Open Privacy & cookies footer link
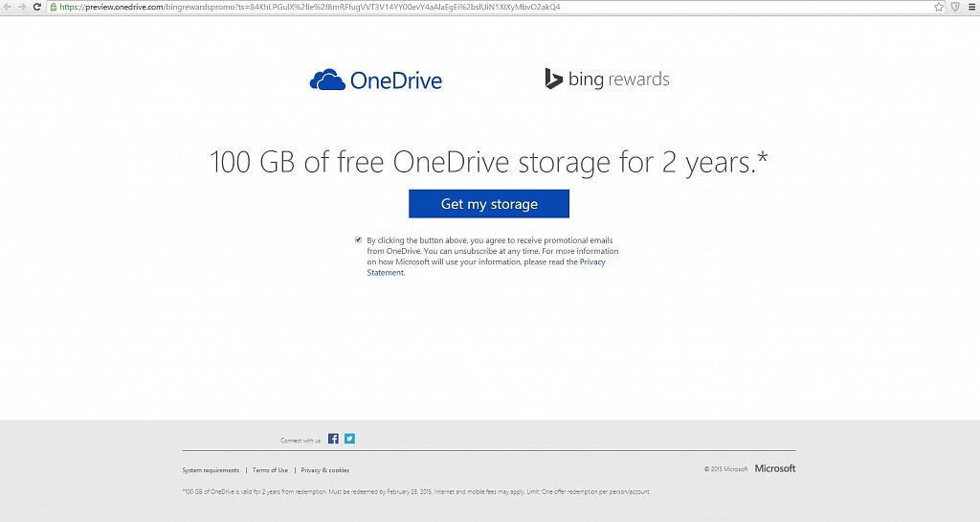This screenshot has width=980, height=522. (x=325, y=470)
